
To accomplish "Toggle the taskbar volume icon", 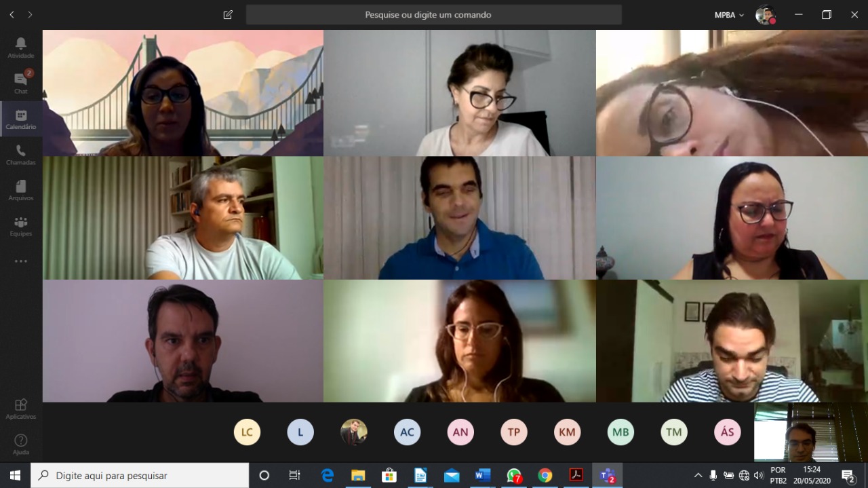I will 758,475.
